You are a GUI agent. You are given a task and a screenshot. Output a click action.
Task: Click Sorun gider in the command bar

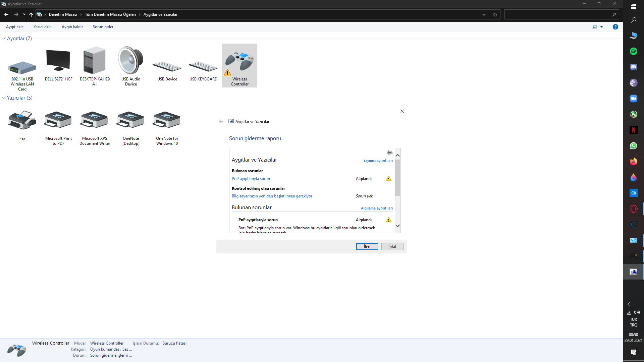tap(103, 27)
